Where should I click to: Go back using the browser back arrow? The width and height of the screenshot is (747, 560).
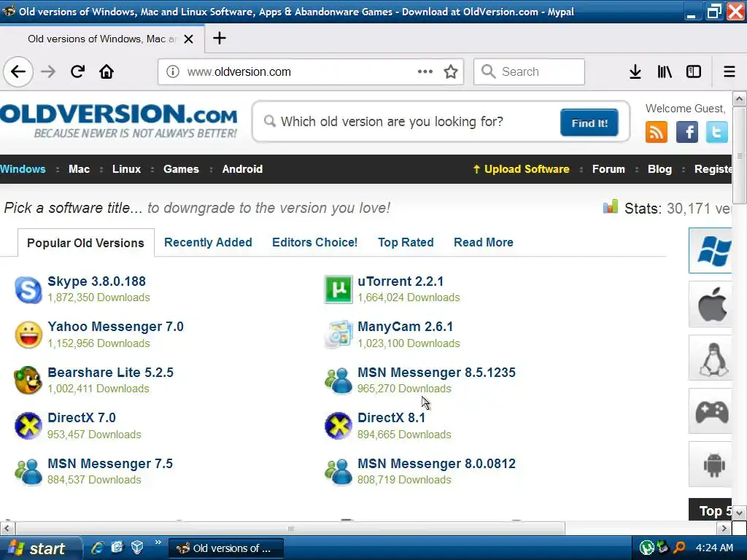[x=18, y=72]
